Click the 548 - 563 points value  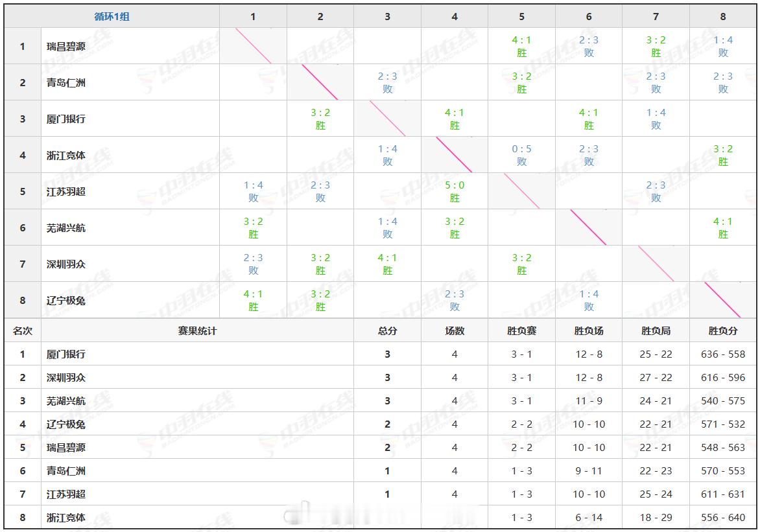(722, 448)
